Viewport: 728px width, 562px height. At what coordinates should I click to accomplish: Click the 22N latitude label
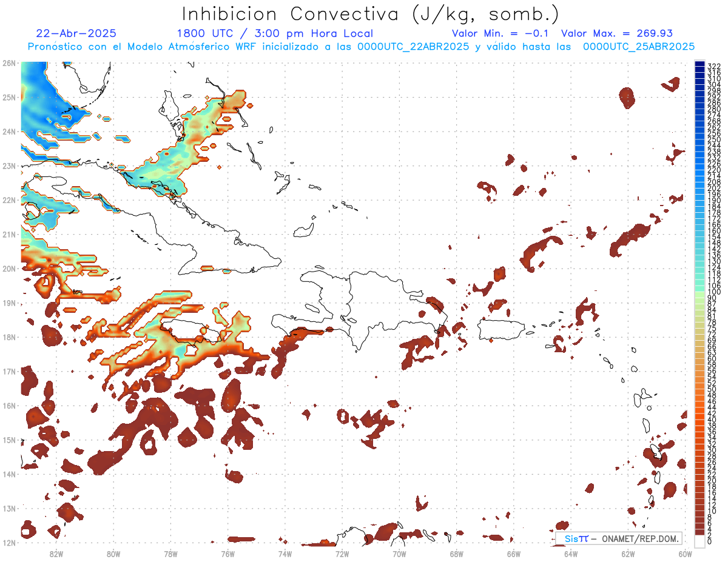[x=9, y=200]
